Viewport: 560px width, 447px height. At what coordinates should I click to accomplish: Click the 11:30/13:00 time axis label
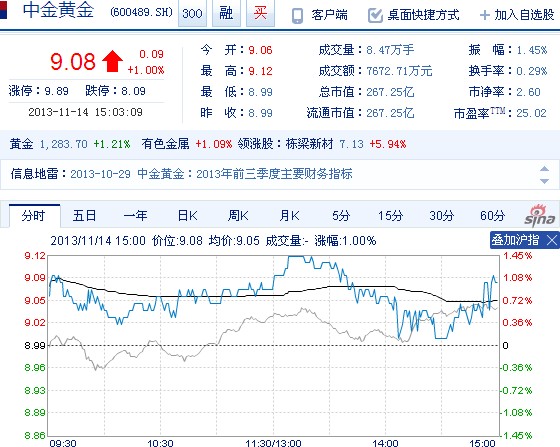(x=273, y=443)
